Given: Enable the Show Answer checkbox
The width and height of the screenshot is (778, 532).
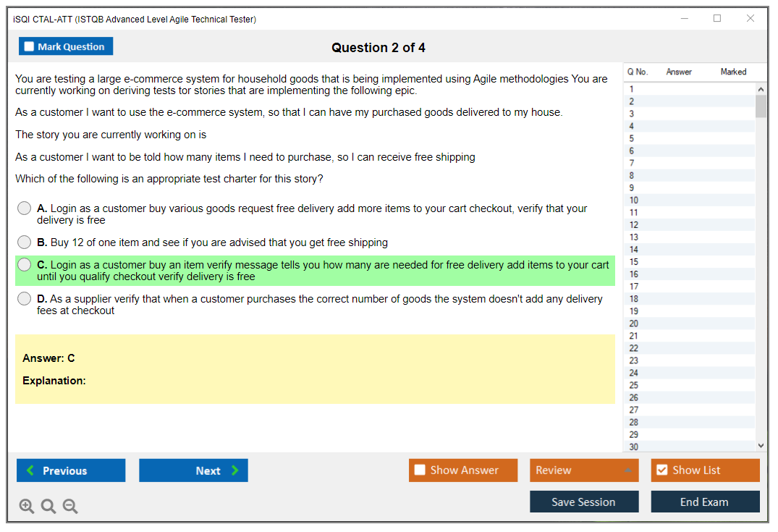Looking at the screenshot, I should point(420,470).
